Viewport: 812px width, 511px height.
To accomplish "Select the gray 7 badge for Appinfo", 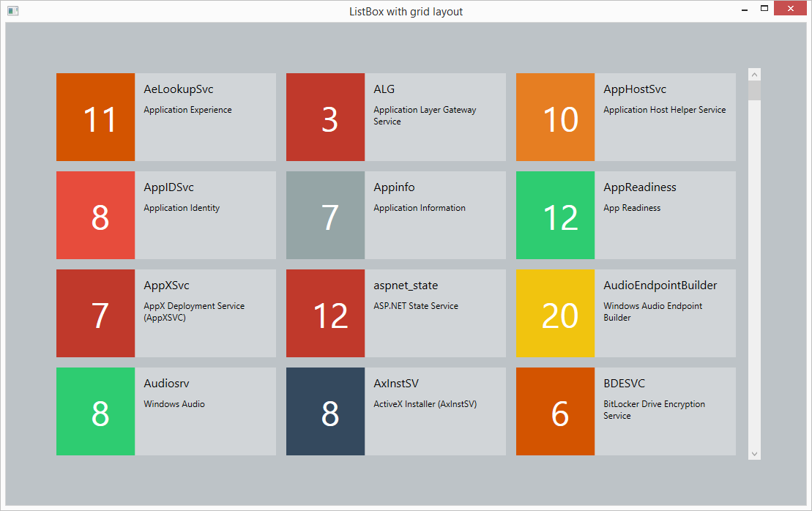I will [325, 215].
